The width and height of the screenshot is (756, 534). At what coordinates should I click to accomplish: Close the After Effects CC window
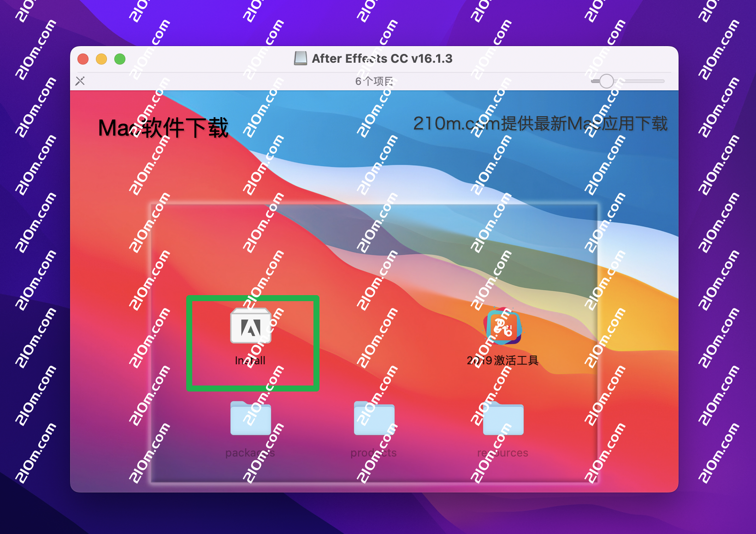pos(83,59)
